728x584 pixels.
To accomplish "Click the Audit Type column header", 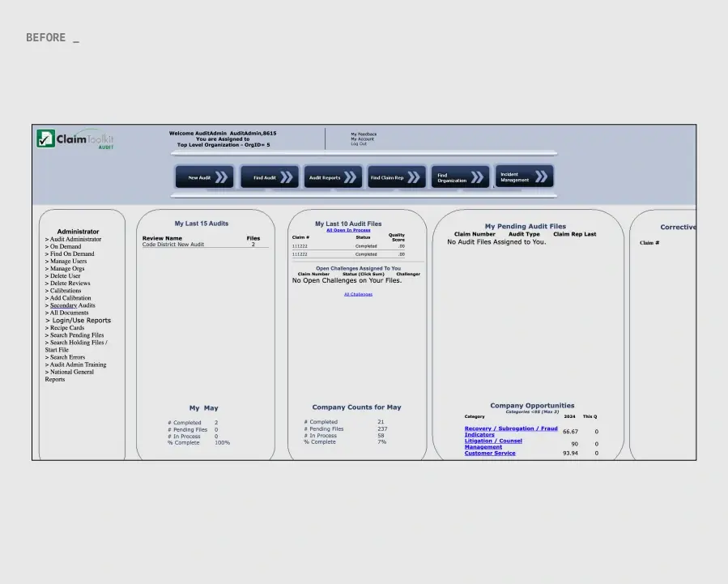I will pyautogui.click(x=524, y=234).
